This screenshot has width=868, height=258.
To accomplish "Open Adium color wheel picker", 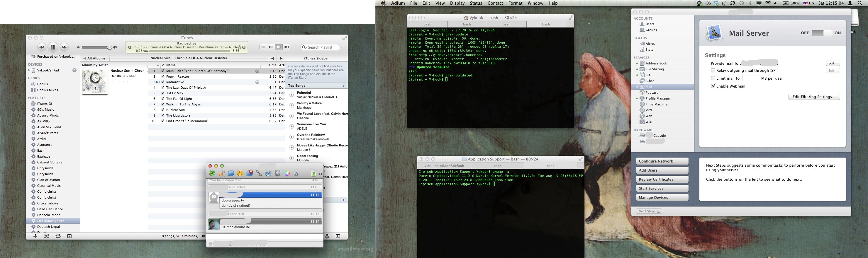I will tap(287, 173).
